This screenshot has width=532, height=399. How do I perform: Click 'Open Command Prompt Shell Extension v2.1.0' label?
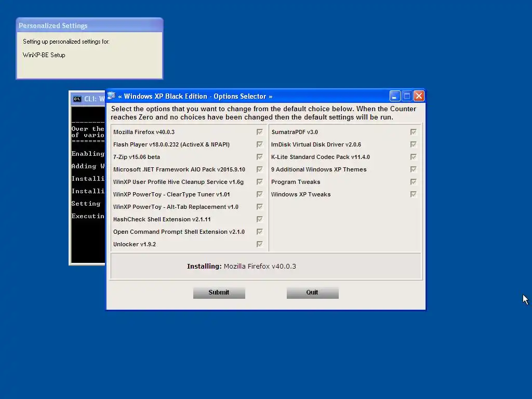pos(179,232)
